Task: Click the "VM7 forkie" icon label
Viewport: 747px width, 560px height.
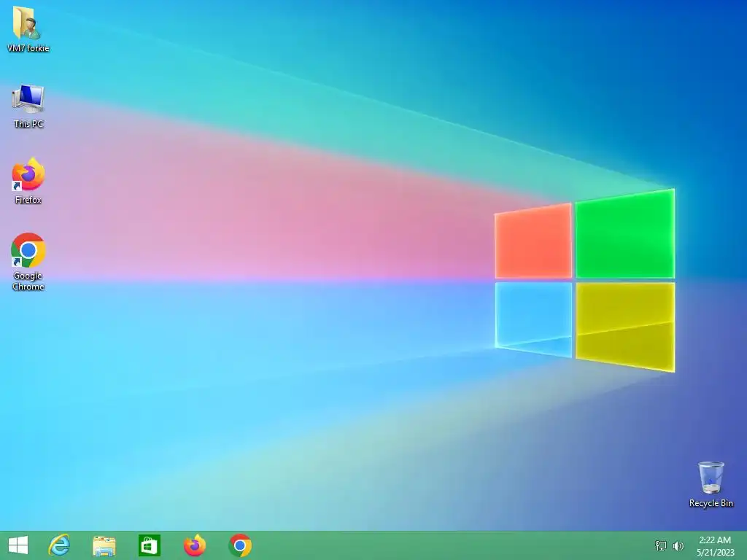Action: point(28,48)
